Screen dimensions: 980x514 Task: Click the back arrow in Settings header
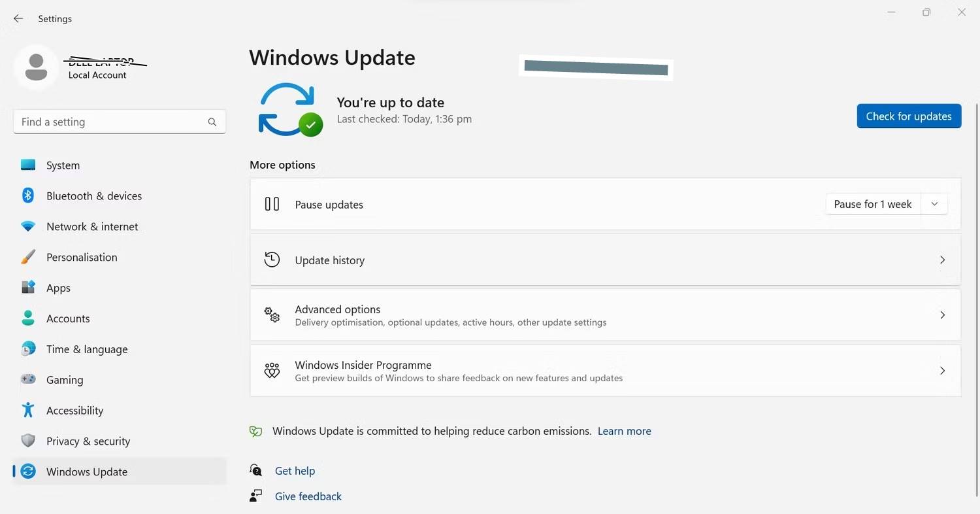(x=18, y=19)
